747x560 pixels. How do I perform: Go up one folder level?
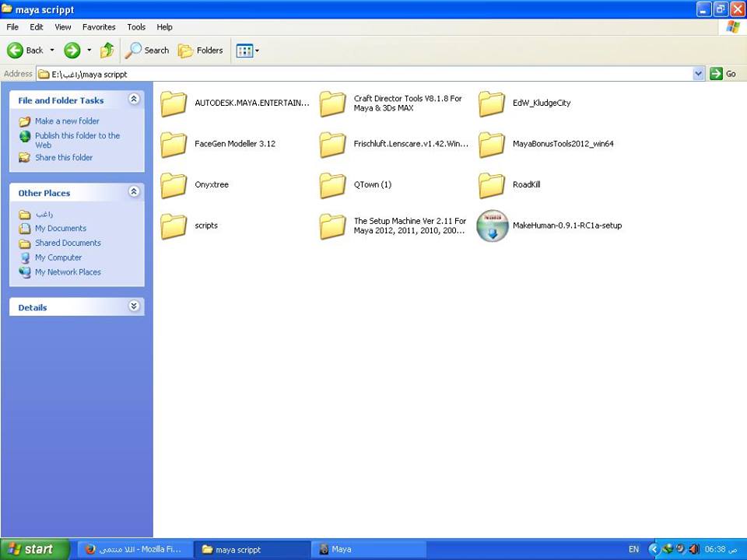click(x=107, y=50)
